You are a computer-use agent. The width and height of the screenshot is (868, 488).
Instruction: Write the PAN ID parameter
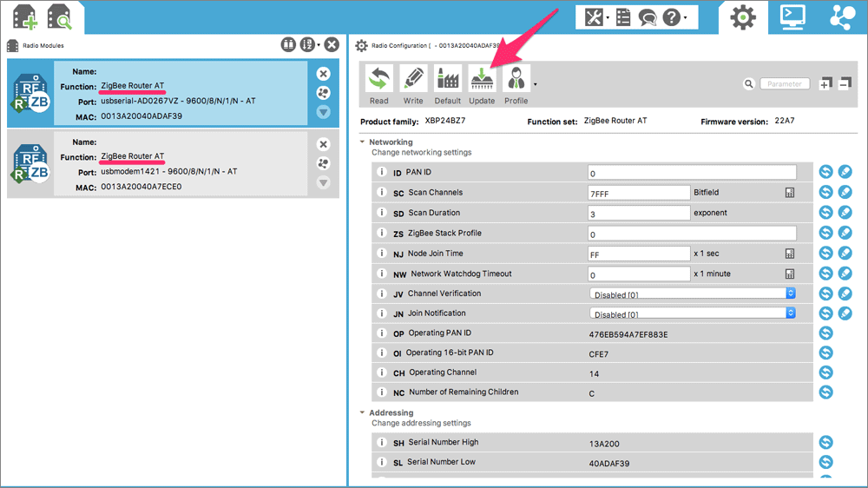coord(845,172)
